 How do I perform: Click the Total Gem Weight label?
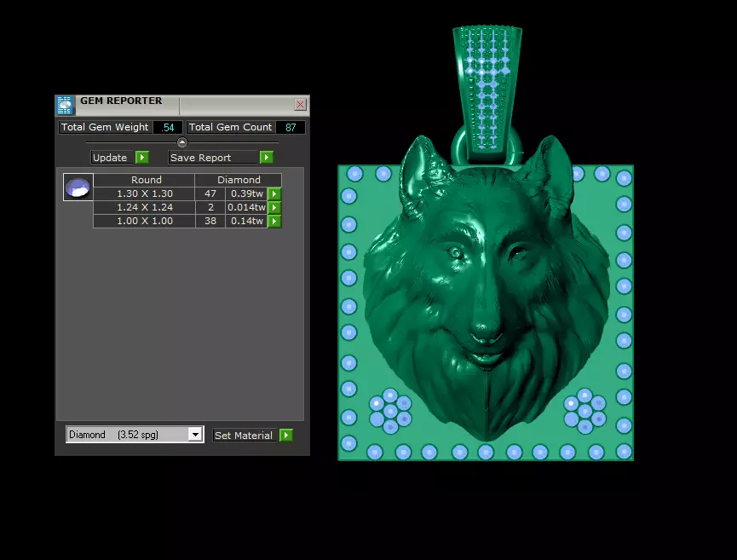point(105,127)
